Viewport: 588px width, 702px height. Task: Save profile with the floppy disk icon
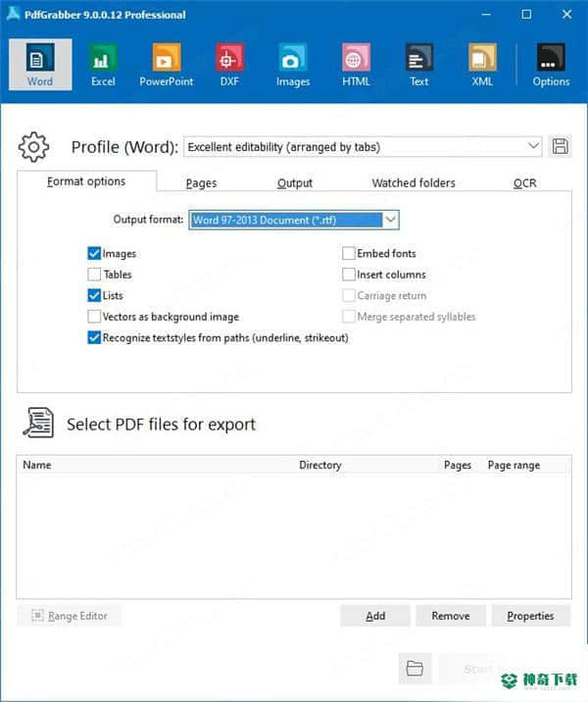pyautogui.click(x=560, y=146)
